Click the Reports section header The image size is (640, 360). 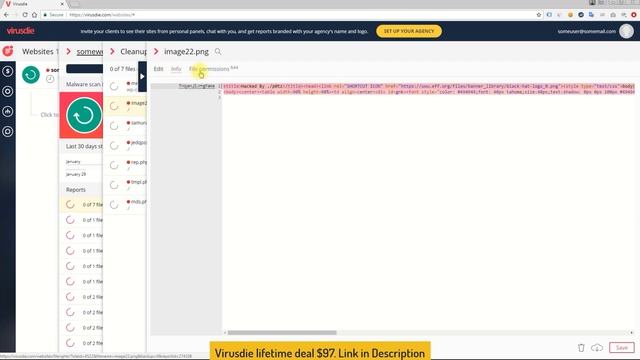click(76, 190)
